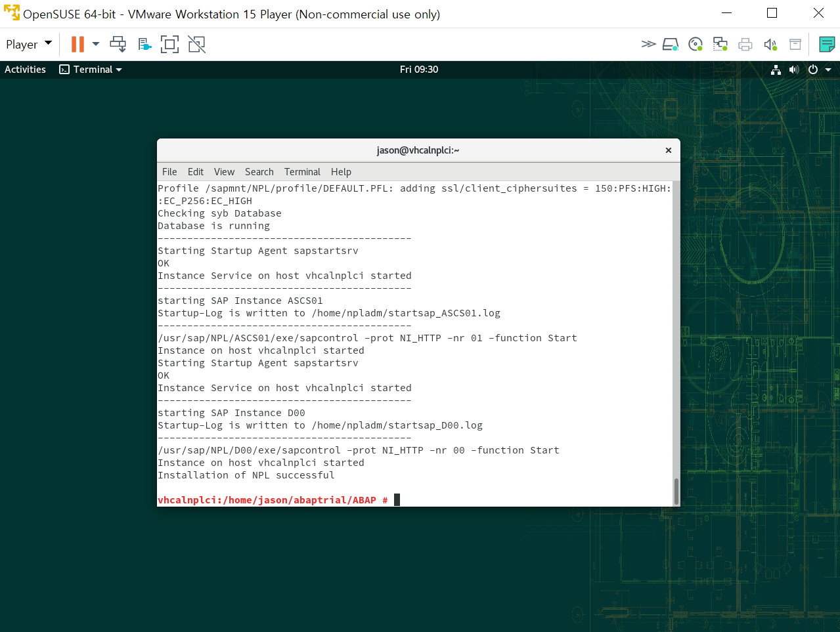Click the wired network status icon

coord(776,70)
